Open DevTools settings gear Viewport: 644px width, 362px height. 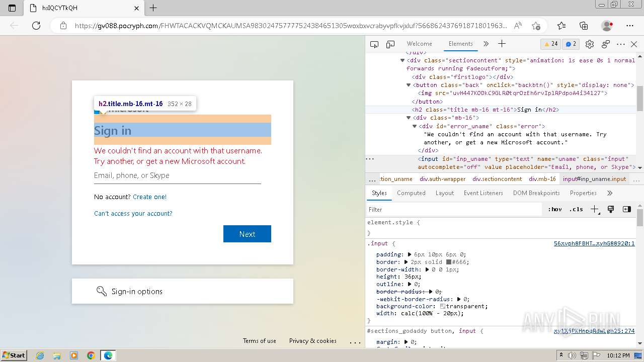pos(590,44)
